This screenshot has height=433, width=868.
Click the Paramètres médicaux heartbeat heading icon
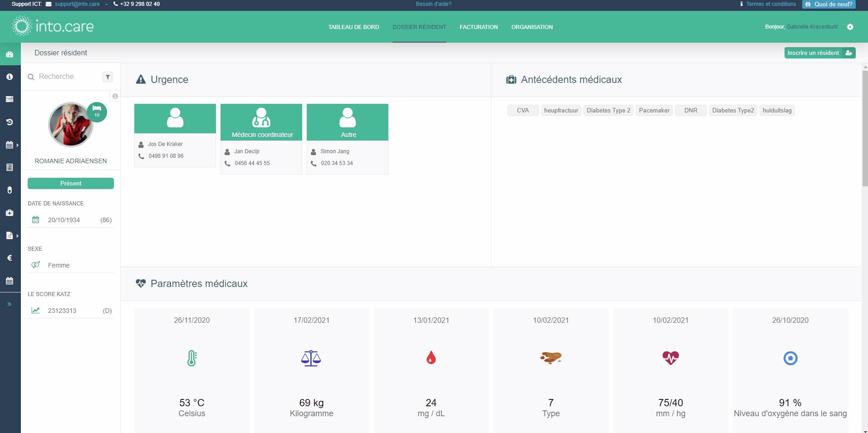[x=141, y=283]
